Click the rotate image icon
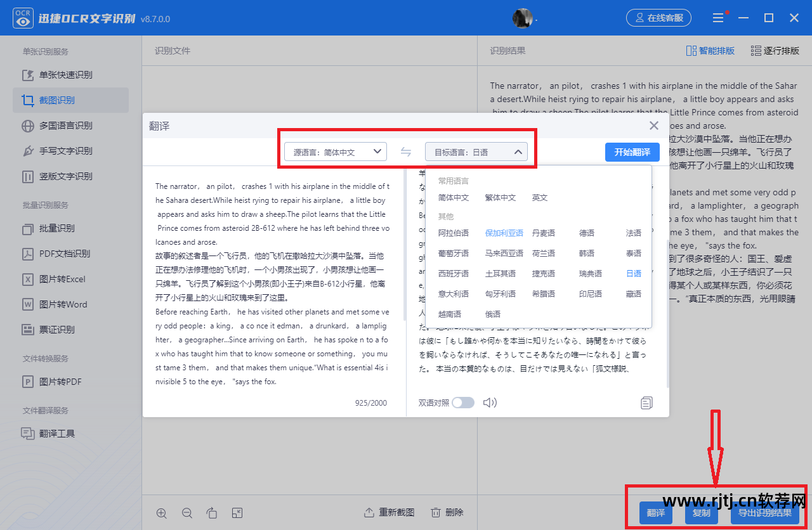 212,513
